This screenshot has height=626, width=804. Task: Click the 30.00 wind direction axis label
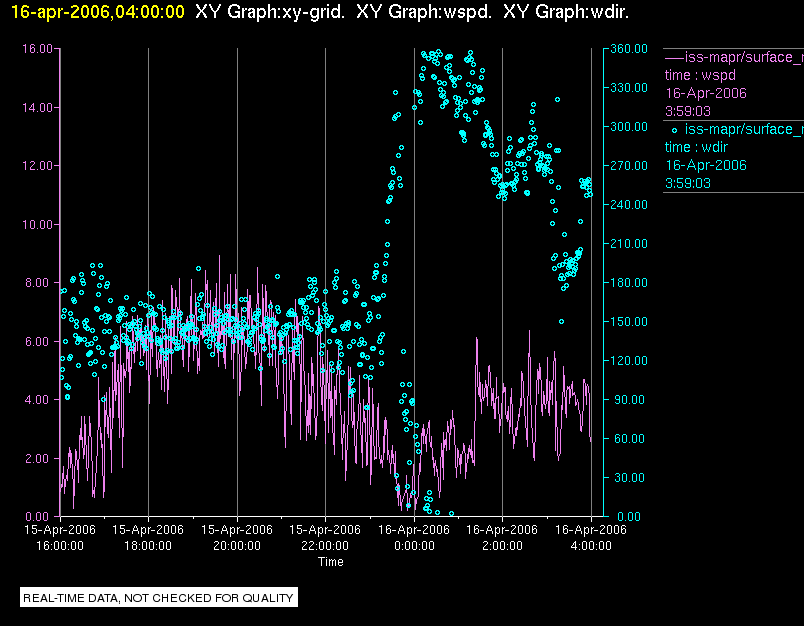631,477
